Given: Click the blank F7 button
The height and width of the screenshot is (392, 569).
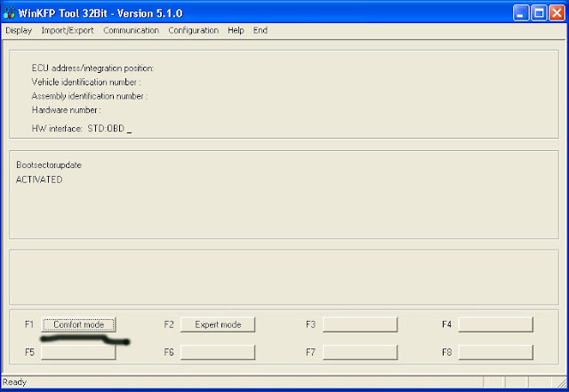Looking at the screenshot, I should click(360, 352).
